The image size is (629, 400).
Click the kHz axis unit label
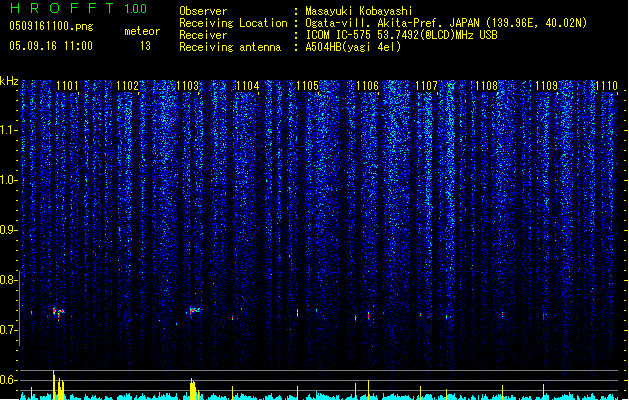pos(9,81)
